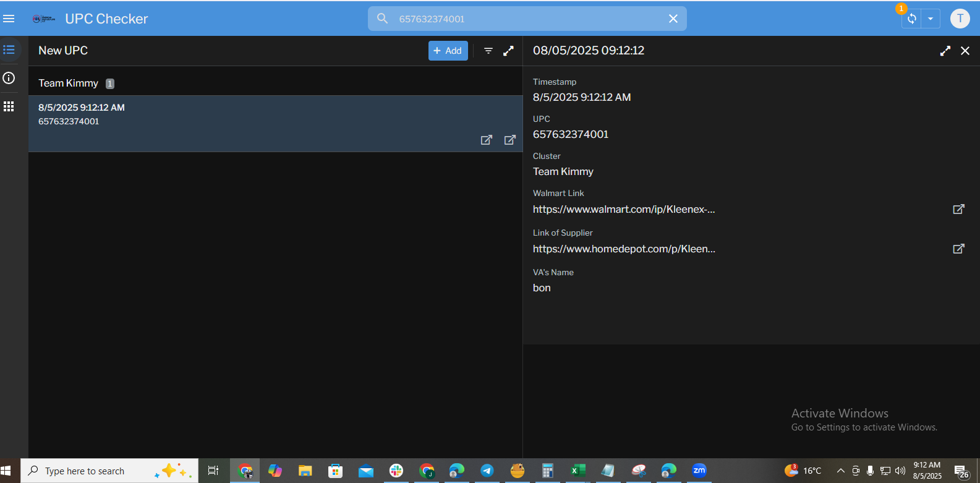Open the filter options icon
The image size is (980, 483).
(x=488, y=51)
